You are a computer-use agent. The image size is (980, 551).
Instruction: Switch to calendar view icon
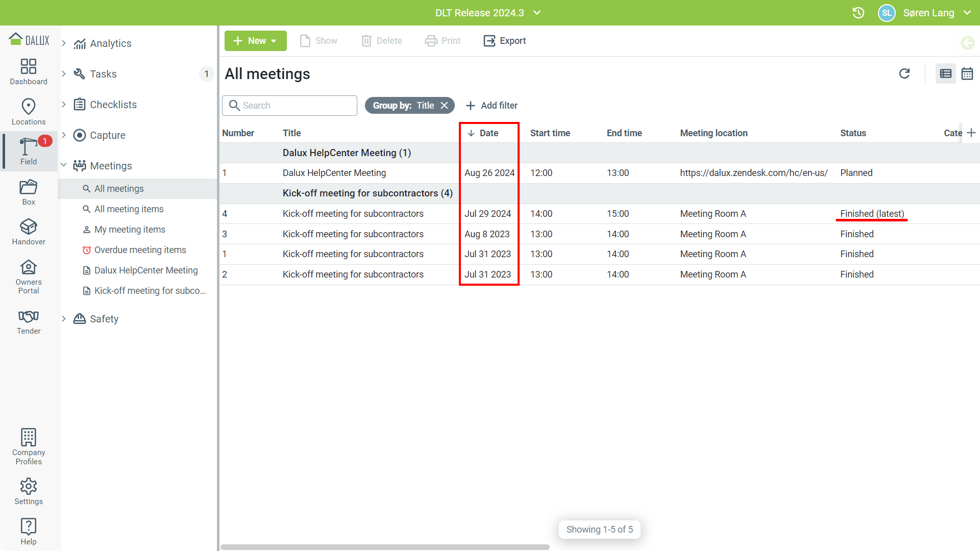pyautogui.click(x=967, y=74)
